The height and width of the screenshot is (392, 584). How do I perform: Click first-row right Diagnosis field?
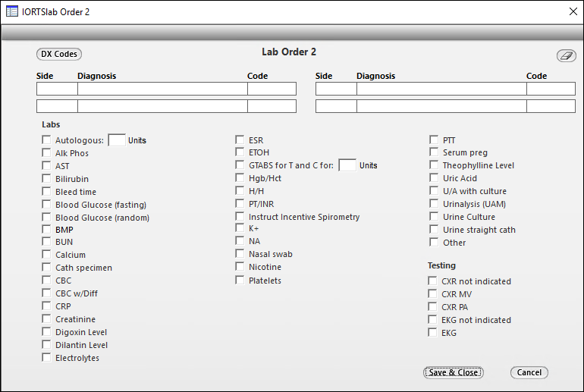click(x=441, y=89)
